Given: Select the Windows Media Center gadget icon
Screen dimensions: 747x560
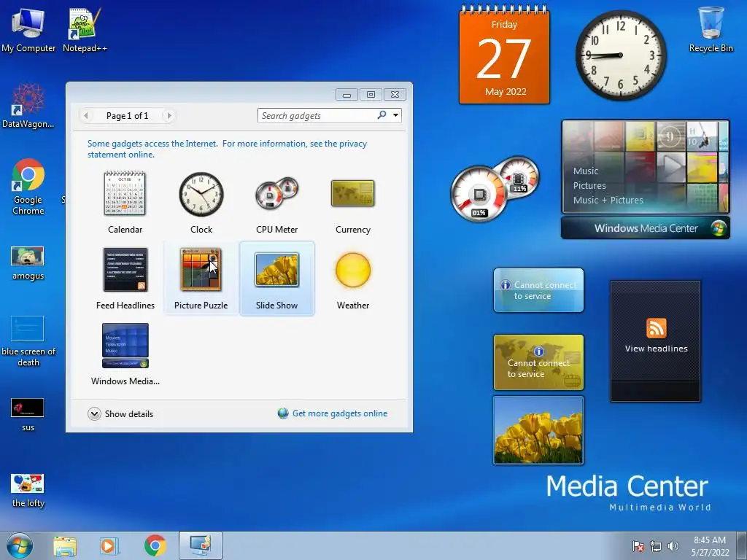Looking at the screenshot, I should [125, 346].
